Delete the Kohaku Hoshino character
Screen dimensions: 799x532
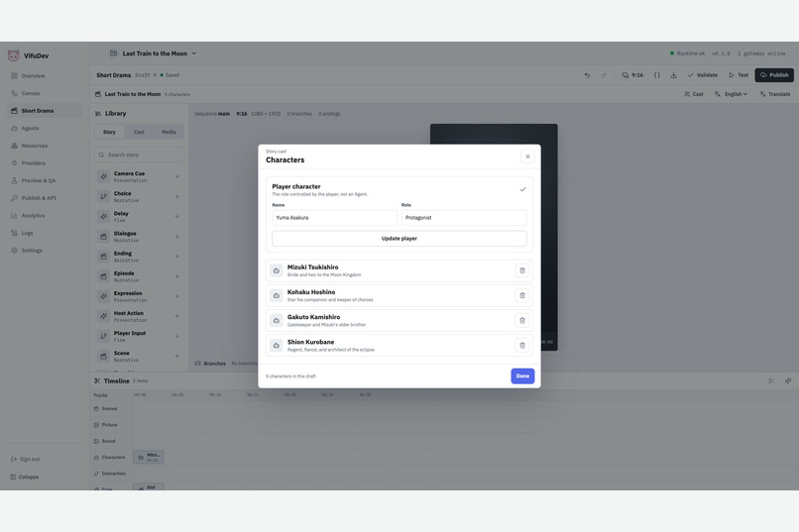coord(521,295)
